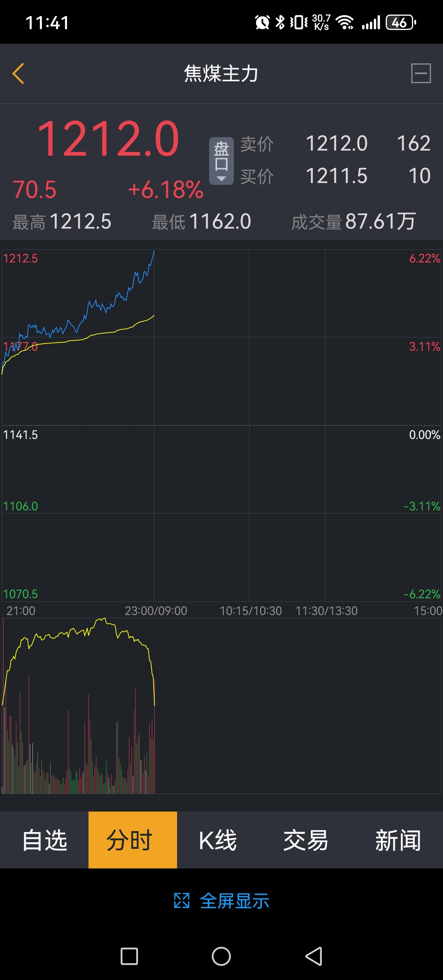The height and width of the screenshot is (980, 443).
Task: Tap the 1070.5 bottom price label
Action: coord(20,594)
